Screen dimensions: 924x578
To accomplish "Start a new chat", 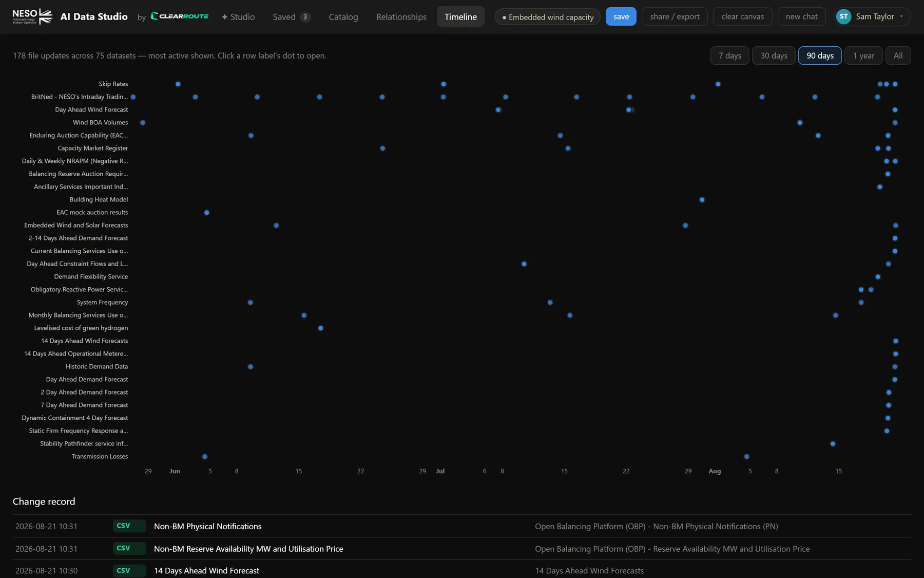I will pyautogui.click(x=801, y=16).
